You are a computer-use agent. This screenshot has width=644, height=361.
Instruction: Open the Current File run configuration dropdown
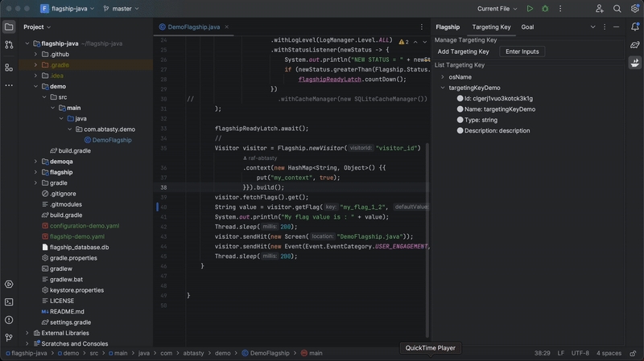[x=497, y=9]
